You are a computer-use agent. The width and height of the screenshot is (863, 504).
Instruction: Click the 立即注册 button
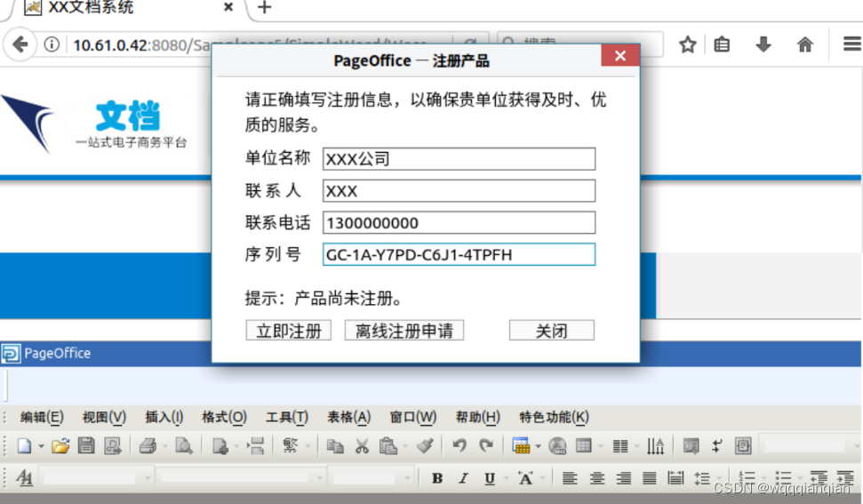pyautogui.click(x=288, y=331)
